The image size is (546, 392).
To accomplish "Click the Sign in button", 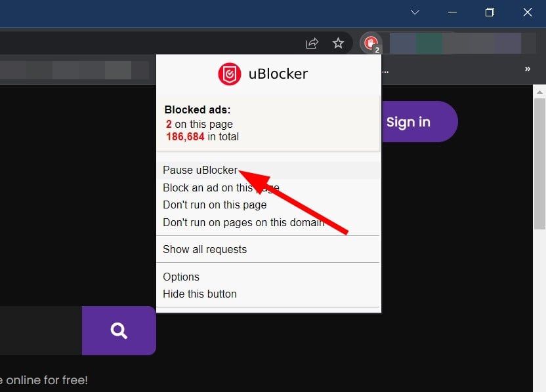I will click(x=419, y=122).
